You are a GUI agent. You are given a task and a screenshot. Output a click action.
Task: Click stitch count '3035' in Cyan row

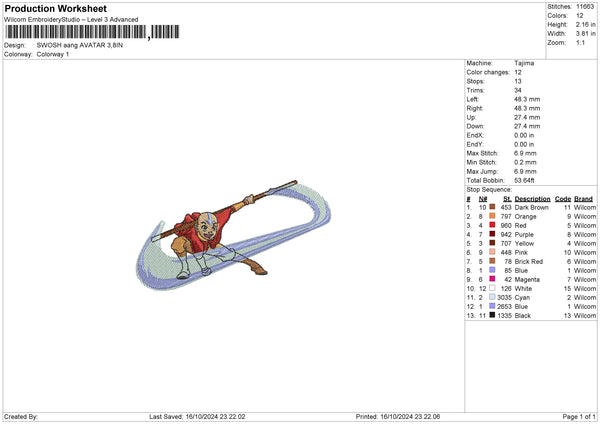504,298
